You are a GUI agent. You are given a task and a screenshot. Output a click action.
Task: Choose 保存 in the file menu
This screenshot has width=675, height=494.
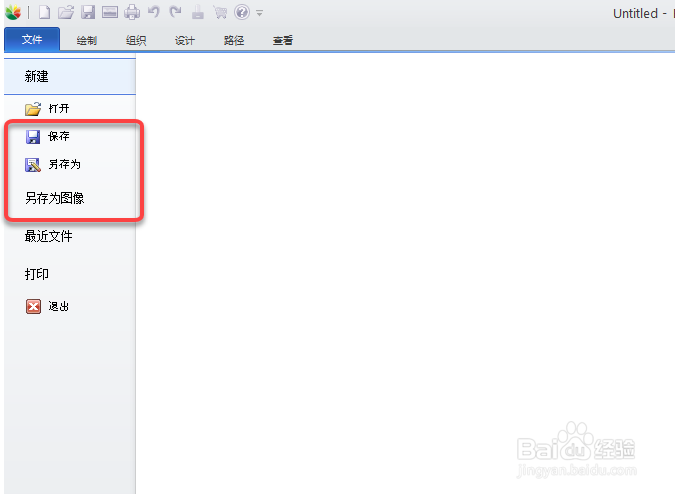tap(70, 136)
